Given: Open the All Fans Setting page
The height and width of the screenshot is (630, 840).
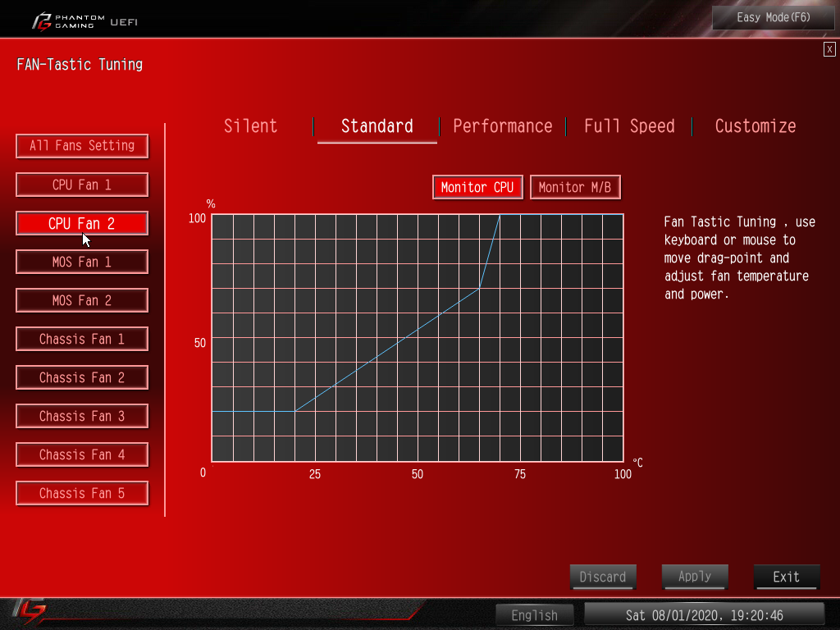Looking at the screenshot, I should click(x=82, y=146).
